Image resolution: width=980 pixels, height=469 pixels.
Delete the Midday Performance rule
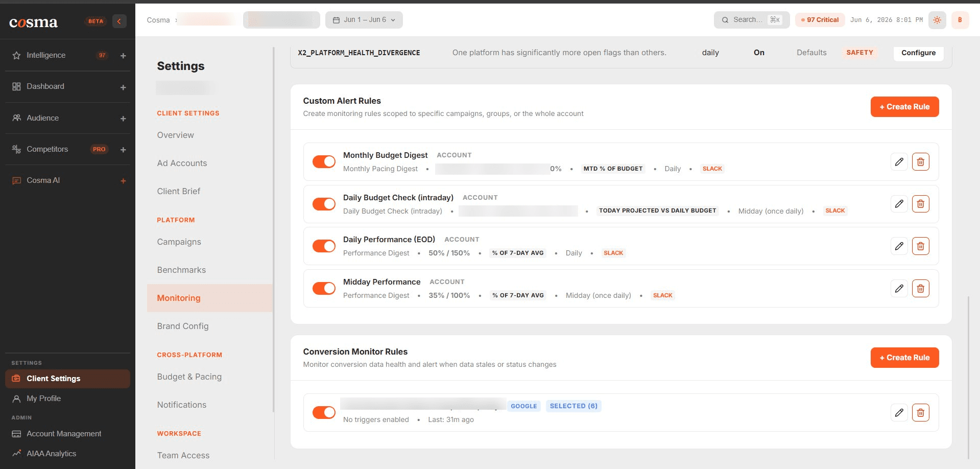[921, 289]
